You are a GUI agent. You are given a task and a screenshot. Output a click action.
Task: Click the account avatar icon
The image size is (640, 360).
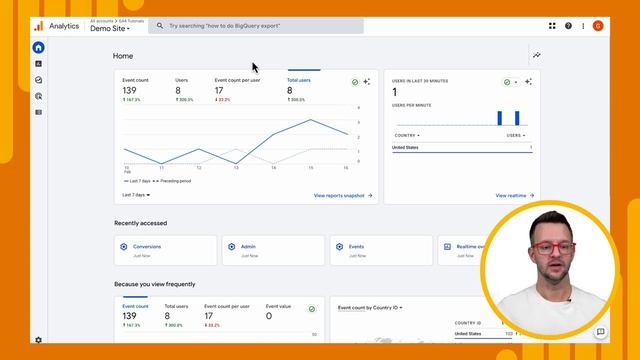(x=598, y=26)
